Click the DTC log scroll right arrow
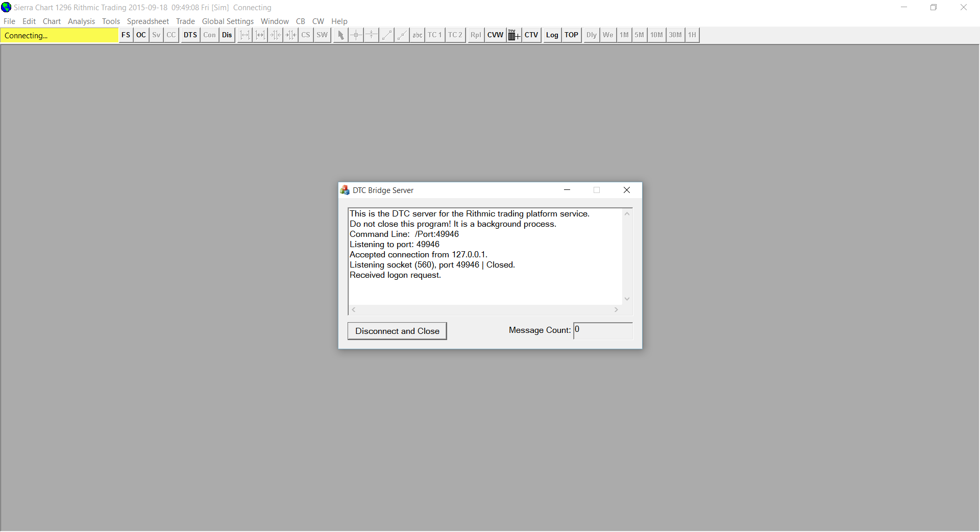Image resolution: width=980 pixels, height=532 pixels. (617, 310)
